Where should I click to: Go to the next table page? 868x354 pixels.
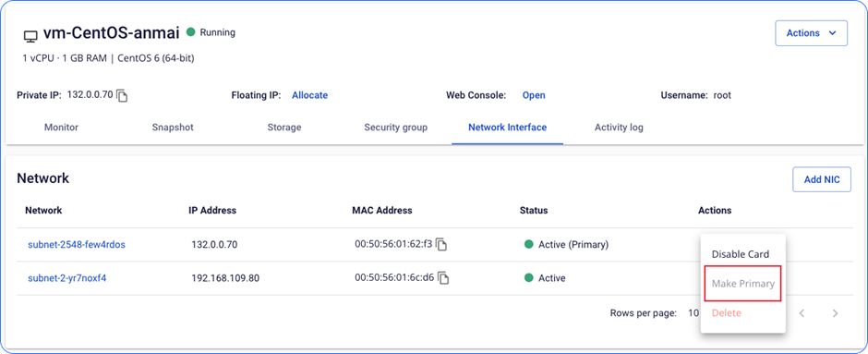(x=836, y=313)
